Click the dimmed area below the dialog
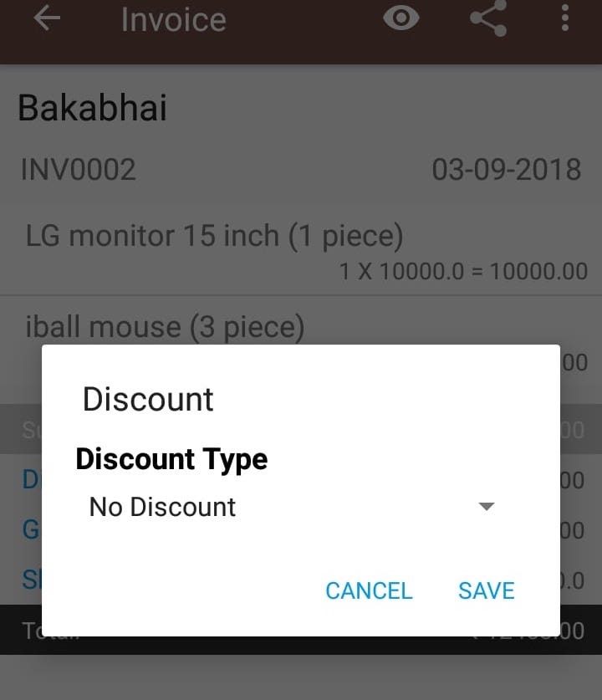Image resolution: width=602 pixels, height=700 pixels. (x=301, y=677)
